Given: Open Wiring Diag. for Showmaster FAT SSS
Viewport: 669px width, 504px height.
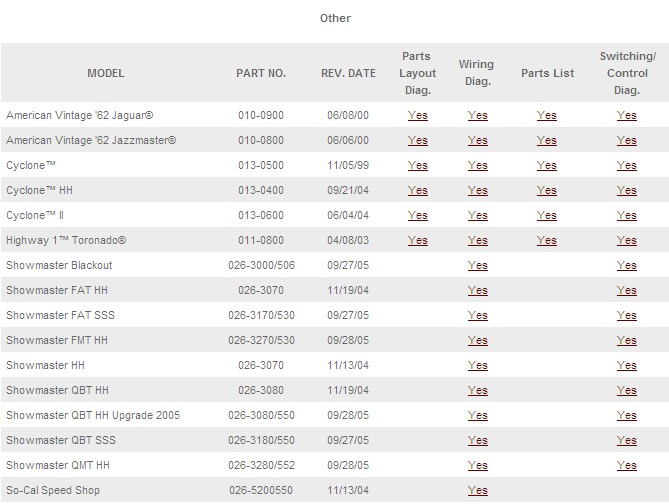Looking at the screenshot, I should (x=477, y=315).
